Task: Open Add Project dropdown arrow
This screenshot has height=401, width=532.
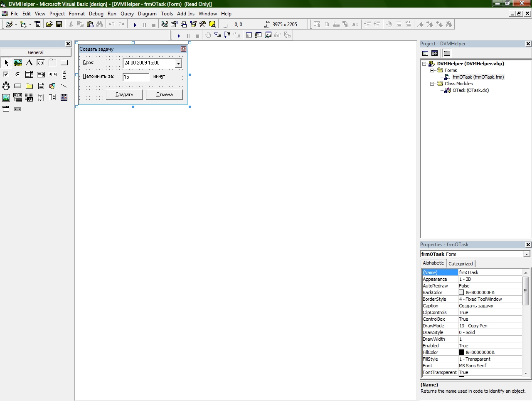Action: point(16,25)
